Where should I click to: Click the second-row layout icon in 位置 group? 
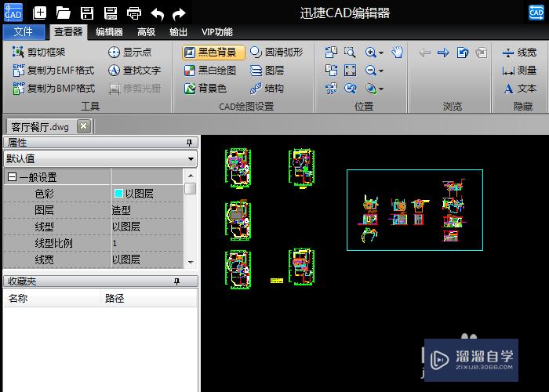click(331, 71)
